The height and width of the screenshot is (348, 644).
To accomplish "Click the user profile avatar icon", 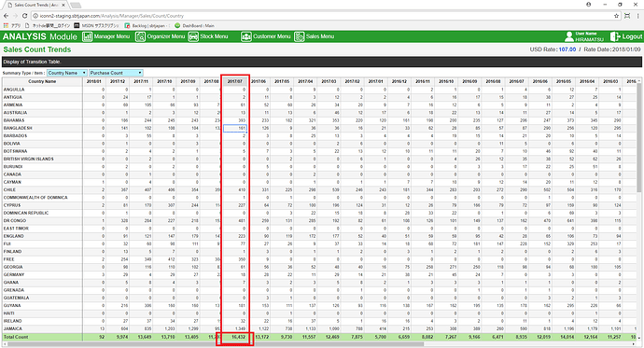I will 569,36.
